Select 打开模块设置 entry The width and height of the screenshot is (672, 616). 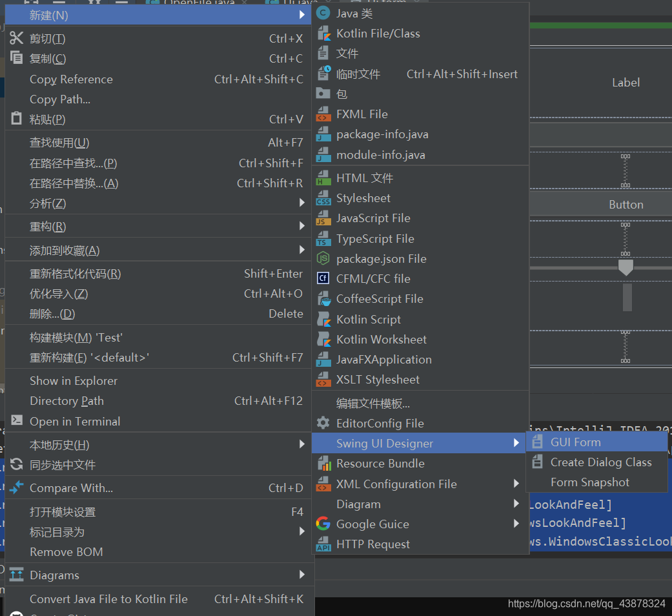click(158, 512)
